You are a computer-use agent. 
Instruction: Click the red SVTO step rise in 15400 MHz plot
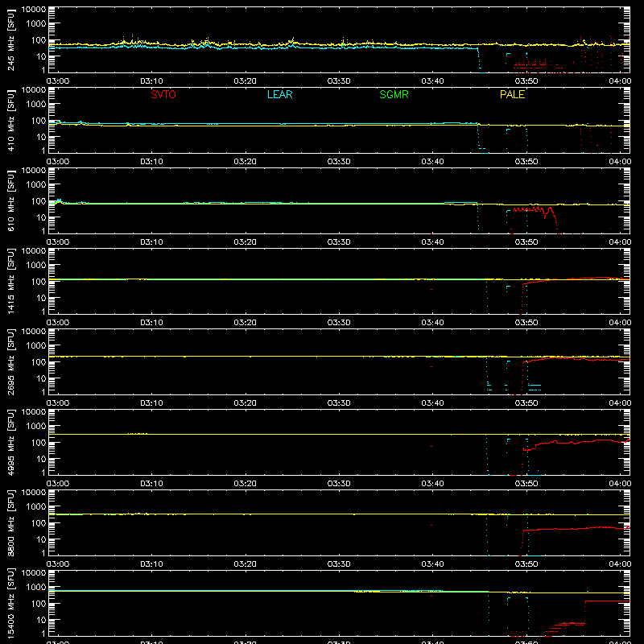click(585, 612)
